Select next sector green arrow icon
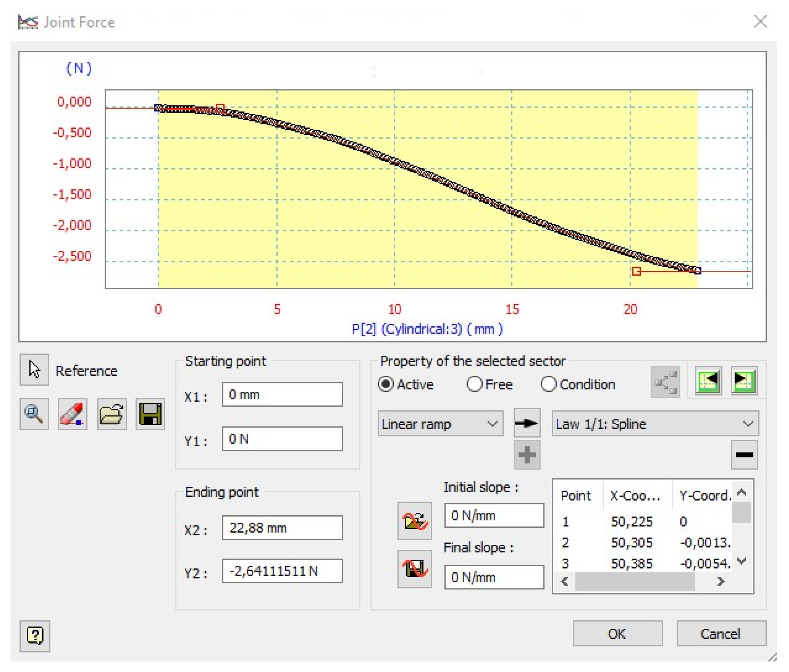 (x=744, y=382)
